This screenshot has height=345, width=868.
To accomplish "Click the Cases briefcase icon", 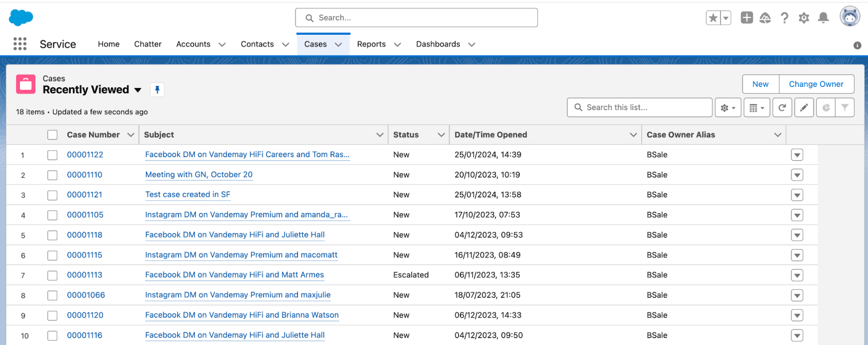I will point(26,84).
